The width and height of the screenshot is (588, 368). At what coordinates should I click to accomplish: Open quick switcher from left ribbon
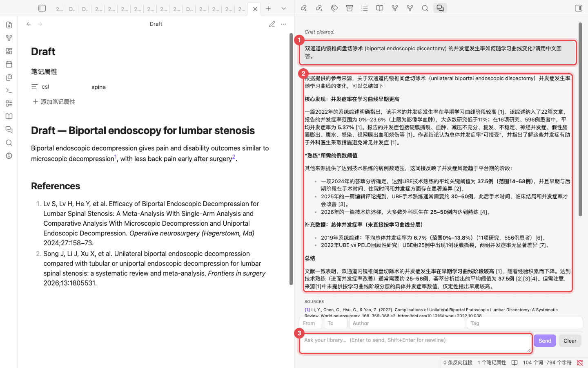coord(9,25)
